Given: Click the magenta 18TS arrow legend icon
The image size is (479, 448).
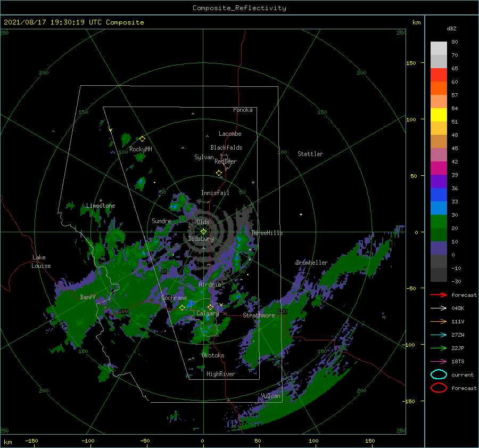Looking at the screenshot, I should pyautogui.click(x=439, y=361).
